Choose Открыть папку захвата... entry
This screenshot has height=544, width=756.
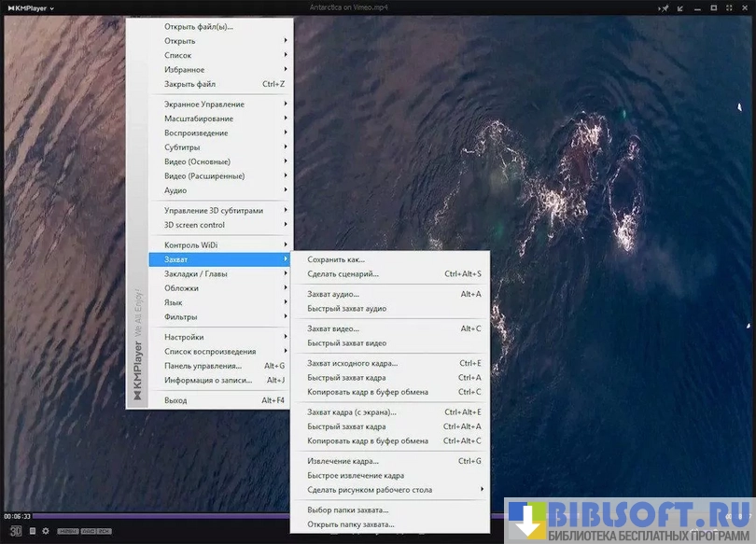351,524
